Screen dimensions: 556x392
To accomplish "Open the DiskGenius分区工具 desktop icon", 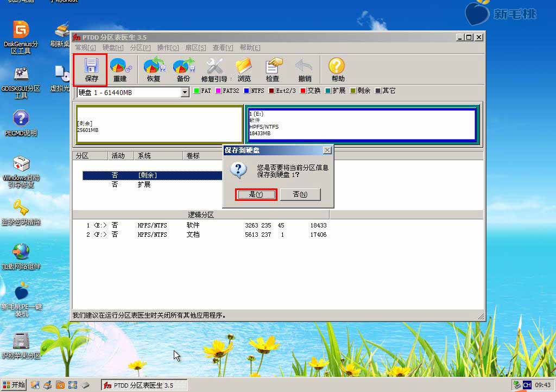I will click(x=21, y=37).
